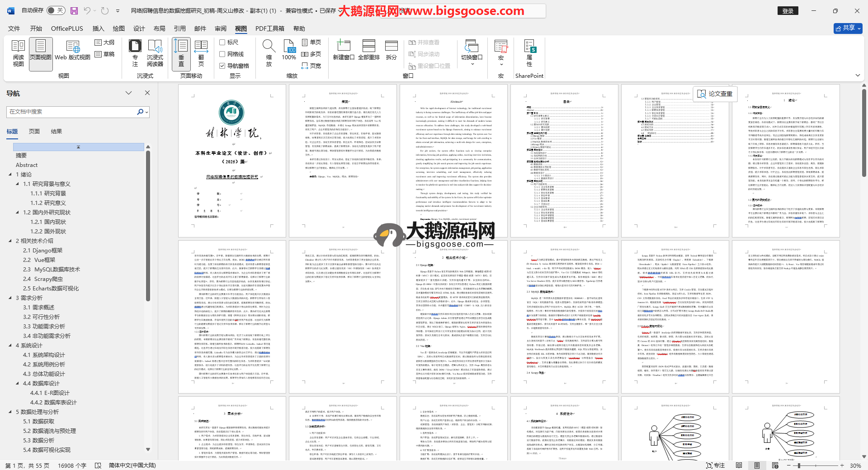Click the 论文查重 button
Screen dimensions: 868x470
coord(715,94)
